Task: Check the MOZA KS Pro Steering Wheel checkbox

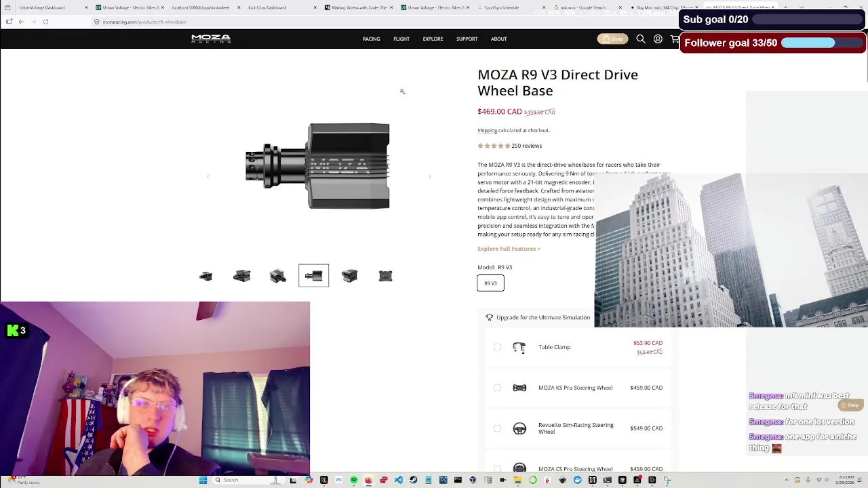Action: [497, 388]
